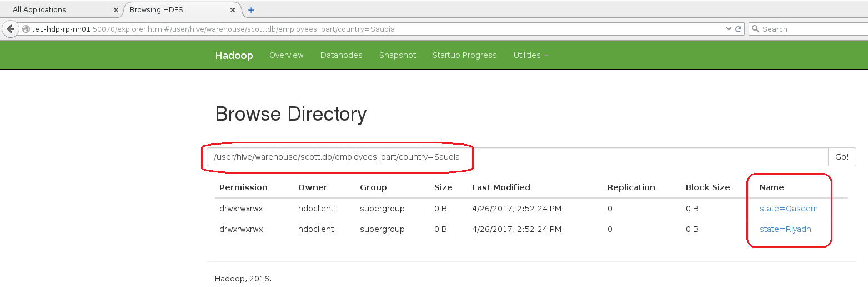Click the reload page icon in address bar
Viewport: 868px width, 287px height.
click(739, 29)
